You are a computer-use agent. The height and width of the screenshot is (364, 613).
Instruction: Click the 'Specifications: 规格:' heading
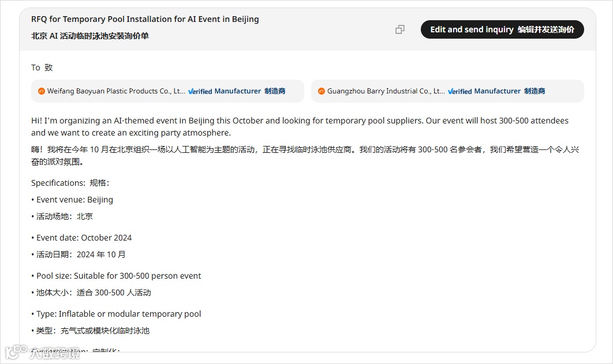coord(70,183)
